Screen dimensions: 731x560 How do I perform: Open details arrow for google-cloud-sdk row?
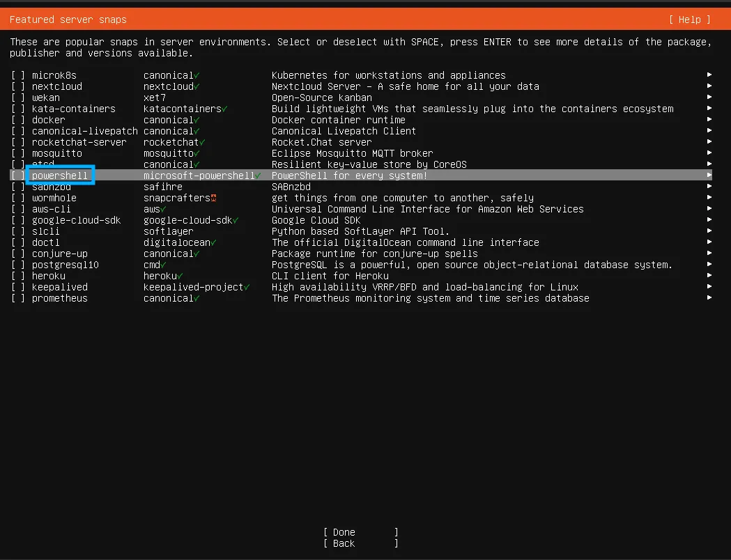pos(709,220)
